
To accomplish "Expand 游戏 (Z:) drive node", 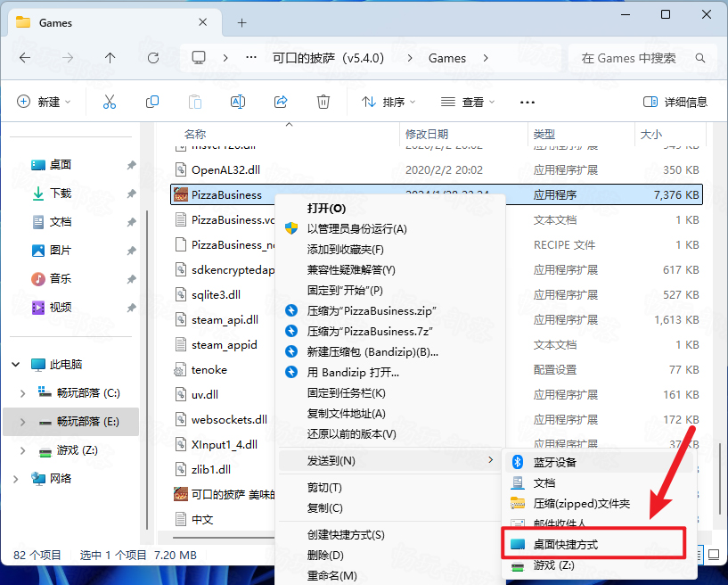I will click(22, 450).
